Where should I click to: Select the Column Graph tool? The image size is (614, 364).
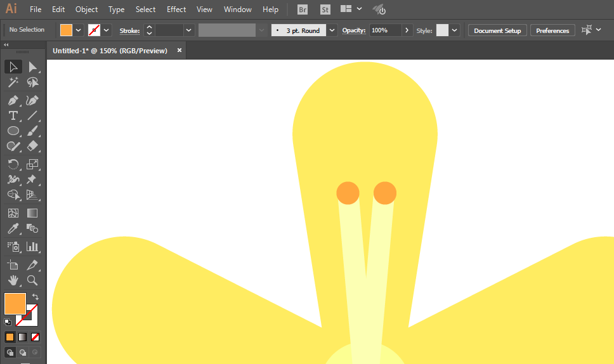coord(32,247)
